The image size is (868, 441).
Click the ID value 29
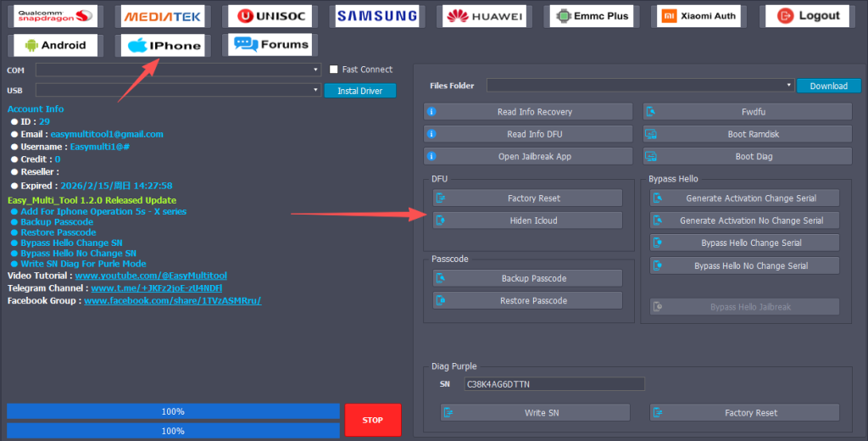(44, 121)
